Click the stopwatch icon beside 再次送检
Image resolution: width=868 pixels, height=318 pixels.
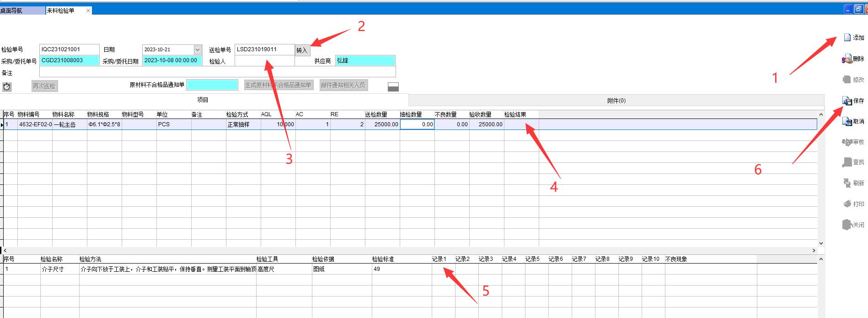[x=7, y=86]
